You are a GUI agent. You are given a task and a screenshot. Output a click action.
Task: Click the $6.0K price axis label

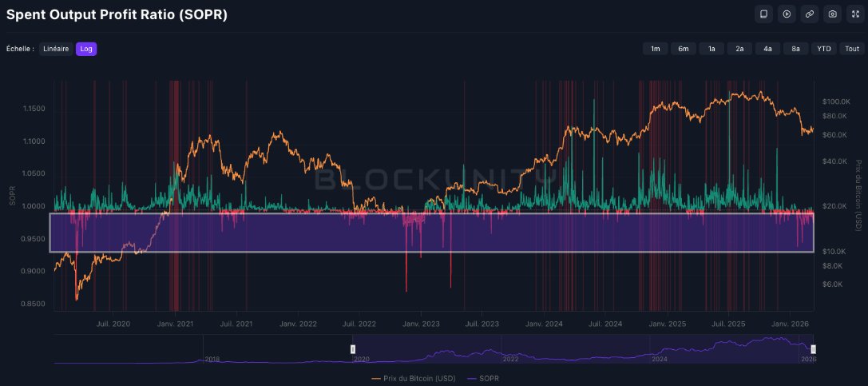(834, 284)
